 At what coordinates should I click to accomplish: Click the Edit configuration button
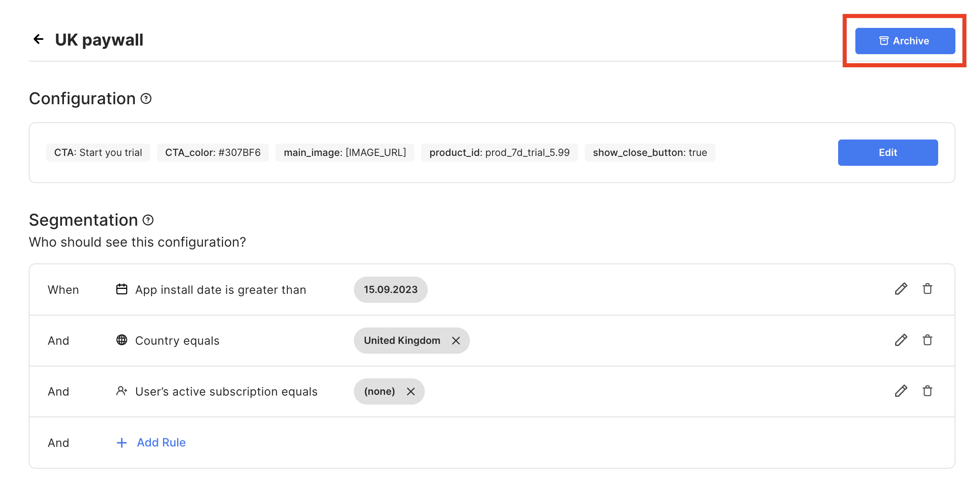[887, 153]
